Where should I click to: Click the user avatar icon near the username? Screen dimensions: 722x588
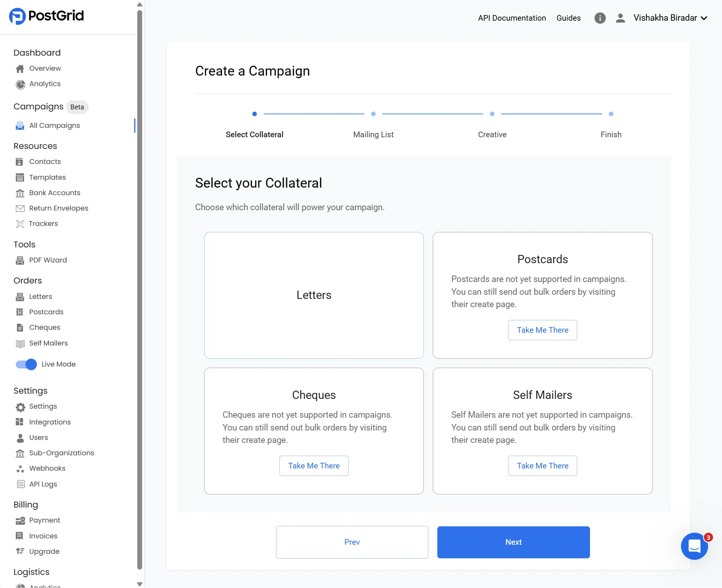[x=620, y=18]
